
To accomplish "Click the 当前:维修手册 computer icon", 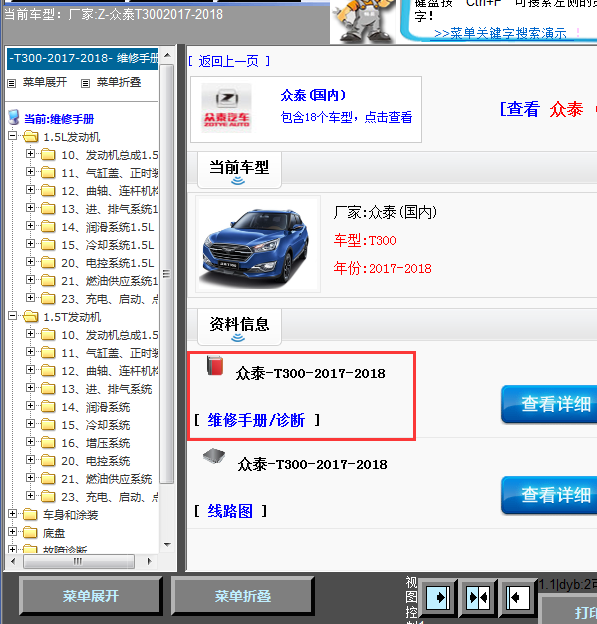I will click(14, 117).
